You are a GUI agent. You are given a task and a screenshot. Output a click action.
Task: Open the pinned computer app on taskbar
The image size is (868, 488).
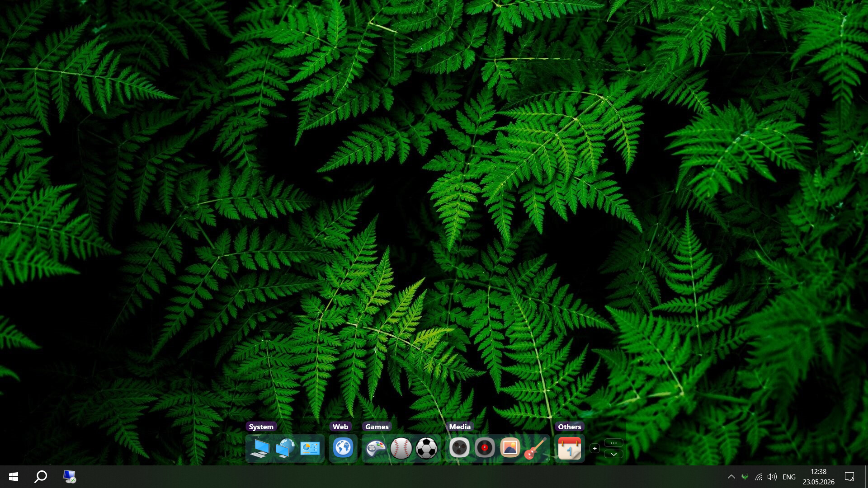pyautogui.click(x=70, y=477)
